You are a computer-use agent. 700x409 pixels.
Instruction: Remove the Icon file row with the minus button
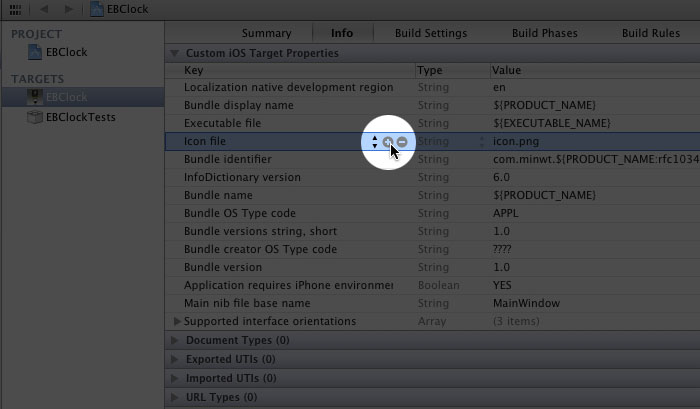(x=402, y=142)
